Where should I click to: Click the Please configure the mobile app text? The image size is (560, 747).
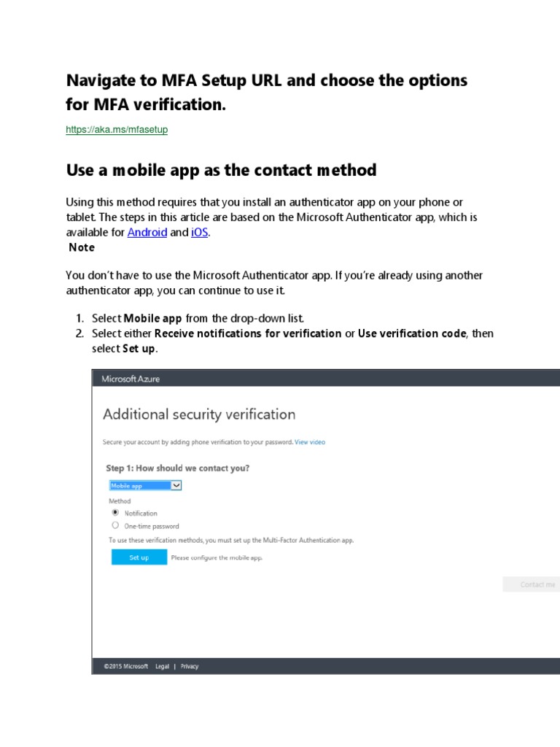coord(217,558)
